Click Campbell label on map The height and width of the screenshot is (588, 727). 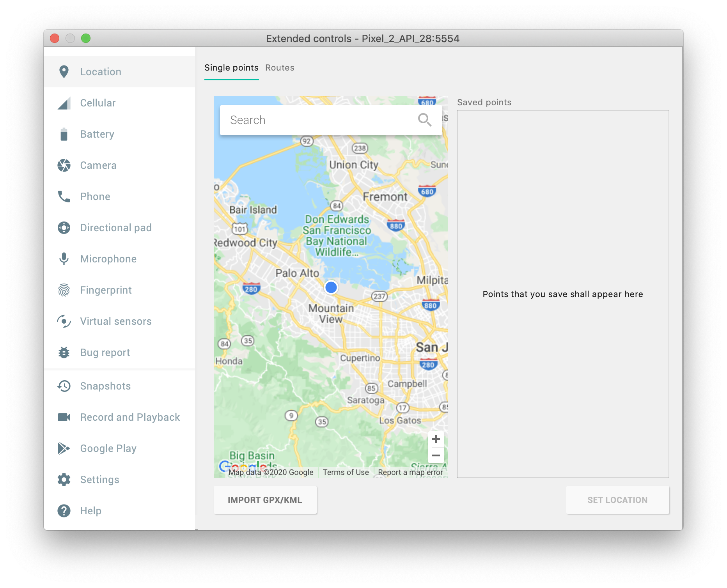click(x=407, y=384)
